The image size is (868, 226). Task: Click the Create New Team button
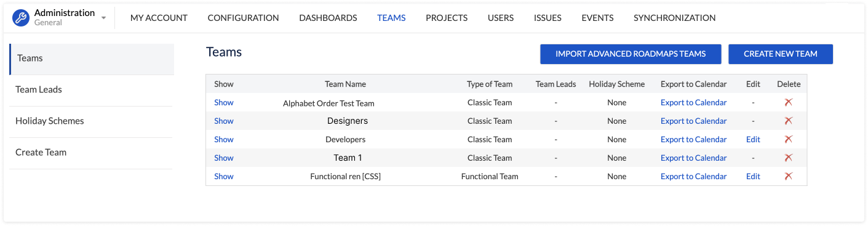point(781,54)
